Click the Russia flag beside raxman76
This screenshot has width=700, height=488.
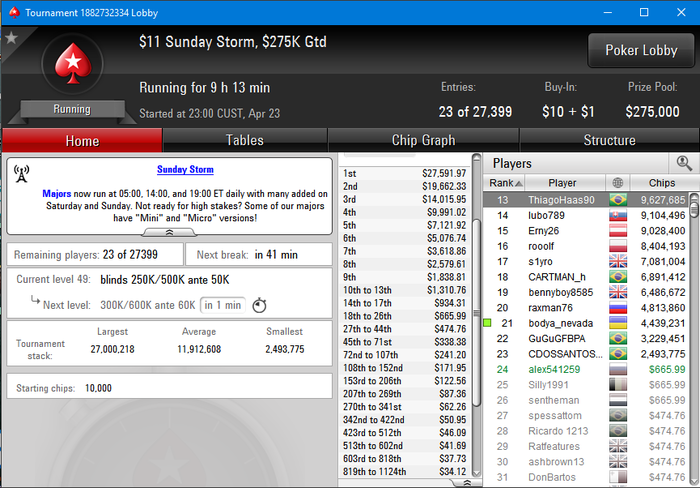[x=618, y=308]
